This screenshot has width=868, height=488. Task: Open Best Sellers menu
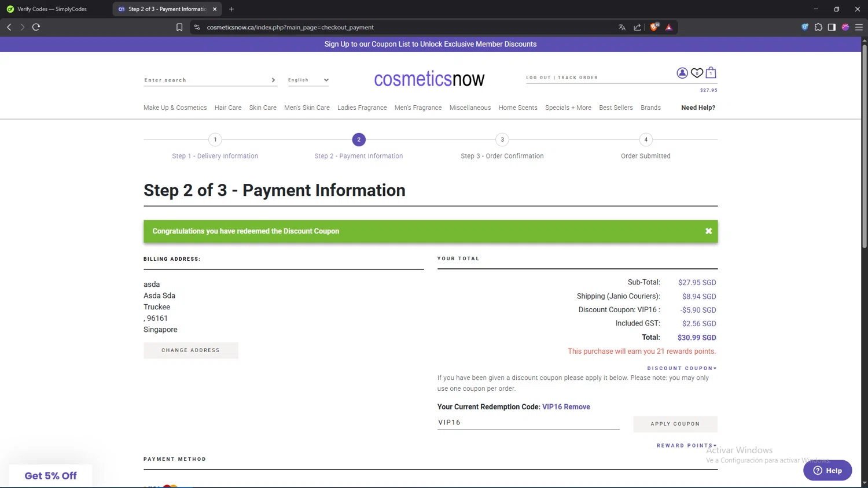click(x=616, y=108)
